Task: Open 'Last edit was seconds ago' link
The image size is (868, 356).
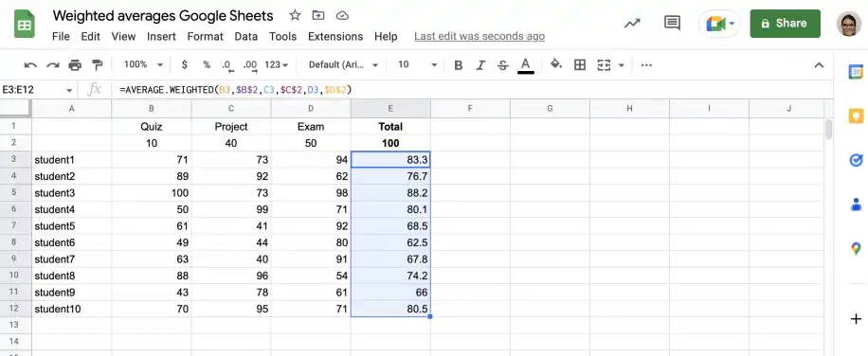Action: pyautogui.click(x=479, y=37)
